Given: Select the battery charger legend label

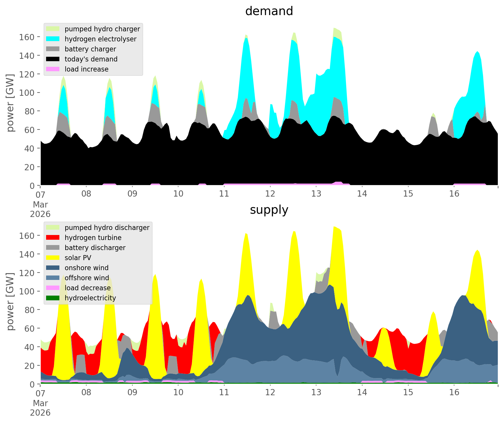Looking at the screenshot, I should click(90, 49).
